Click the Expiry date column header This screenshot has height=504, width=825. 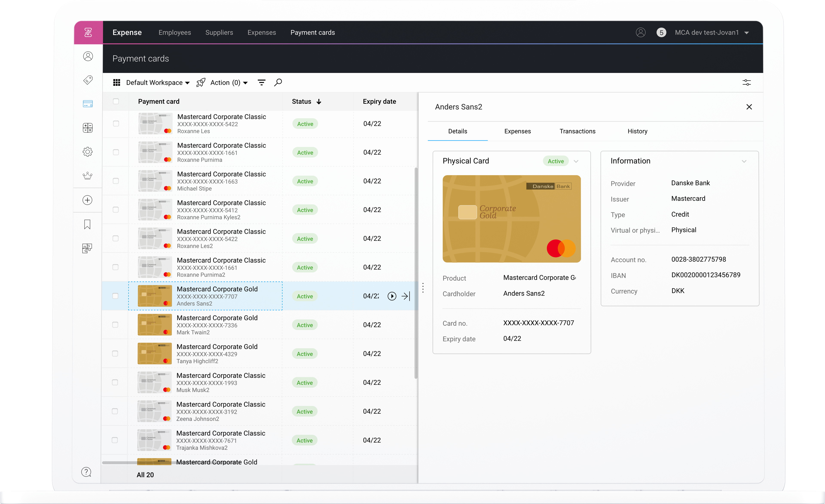pyautogui.click(x=379, y=101)
